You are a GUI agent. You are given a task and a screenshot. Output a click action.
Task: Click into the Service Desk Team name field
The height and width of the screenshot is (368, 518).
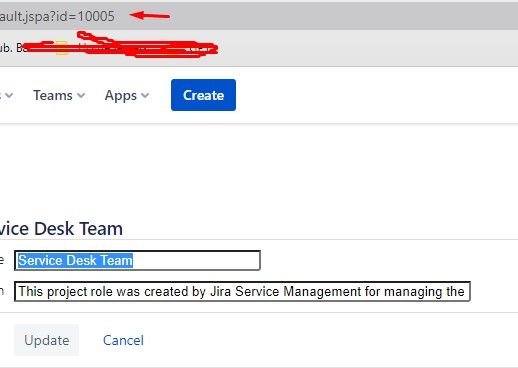click(137, 260)
